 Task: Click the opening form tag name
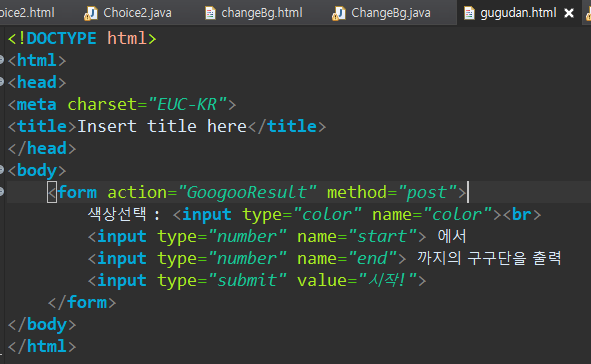pos(77,193)
